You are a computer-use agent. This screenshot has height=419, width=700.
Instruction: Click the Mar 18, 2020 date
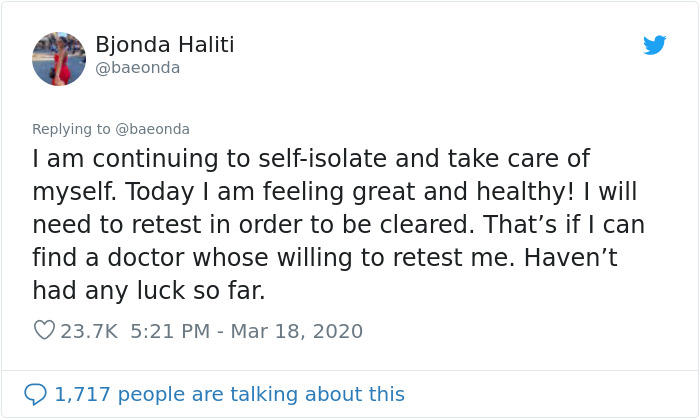pos(296,331)
